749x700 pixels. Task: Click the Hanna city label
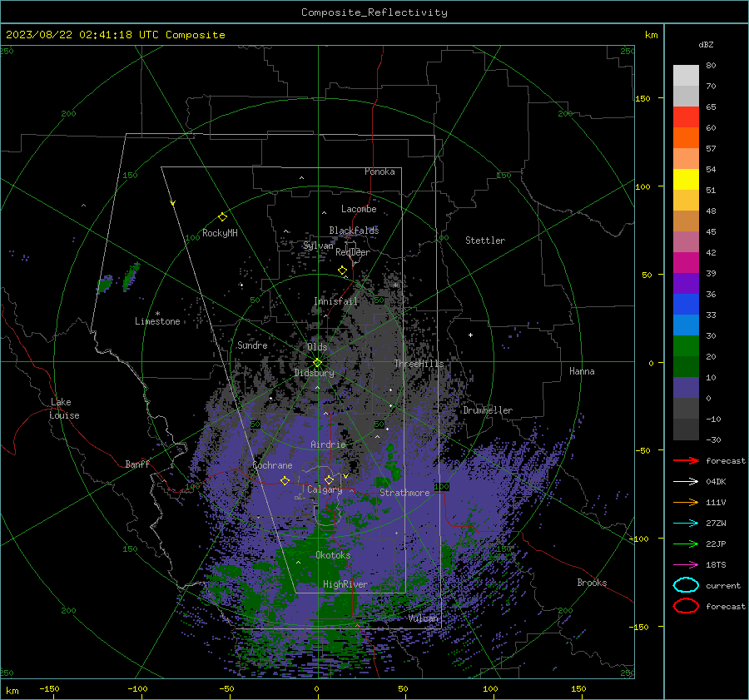[582, 371]
